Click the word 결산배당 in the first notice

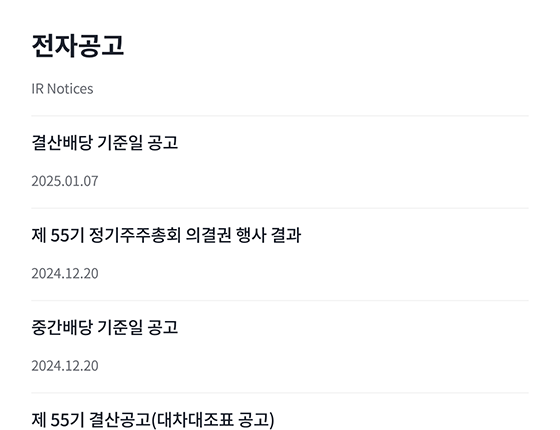62,142
